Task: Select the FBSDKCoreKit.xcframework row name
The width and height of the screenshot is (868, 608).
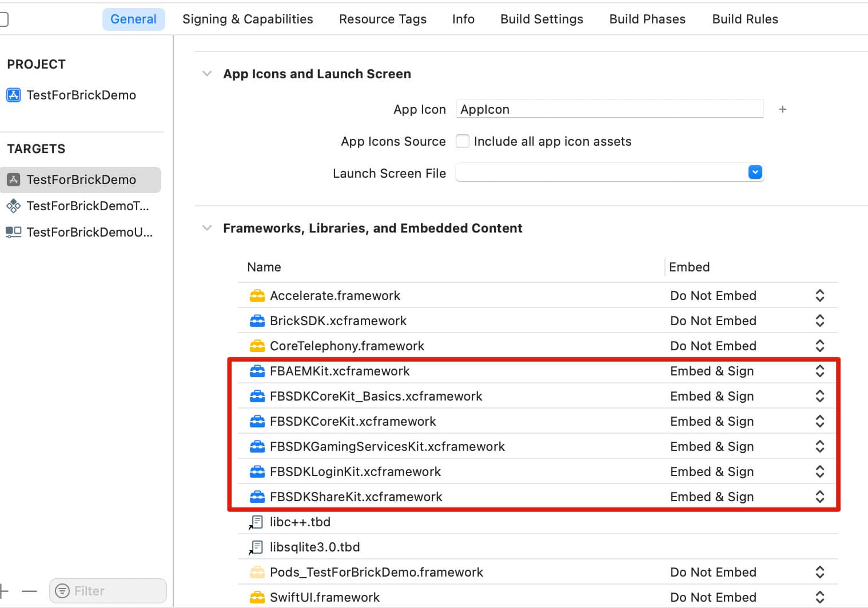Action: 353,421
